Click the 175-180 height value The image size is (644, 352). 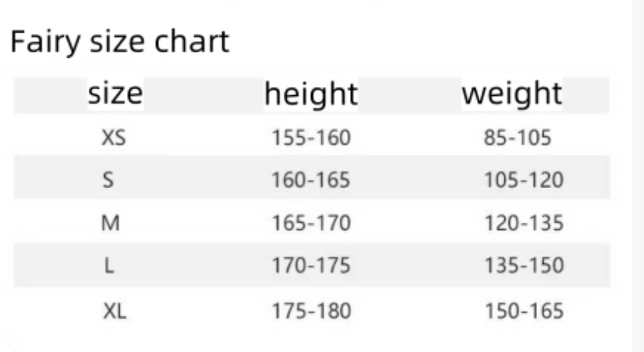pyautogui.click(x=311, y=311)
